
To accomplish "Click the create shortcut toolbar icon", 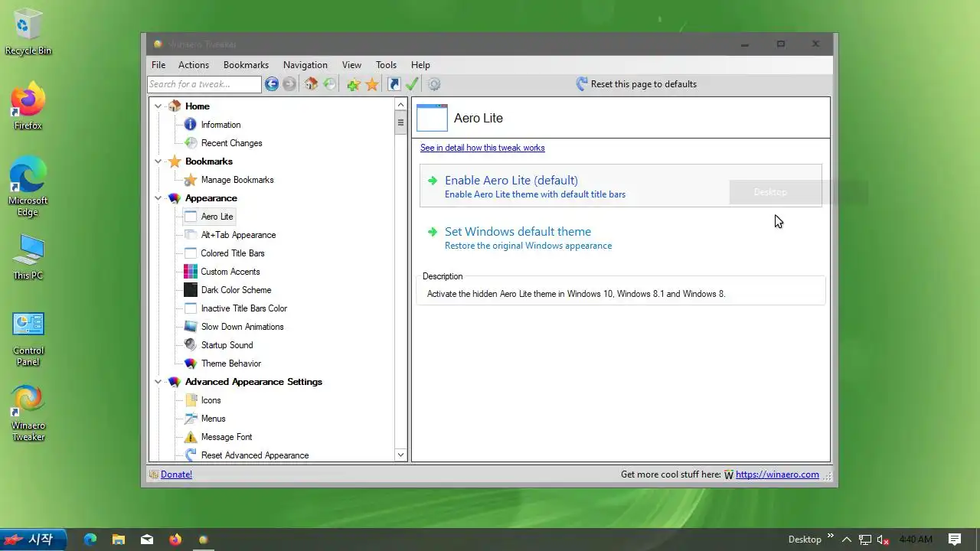I will (394, 84).
